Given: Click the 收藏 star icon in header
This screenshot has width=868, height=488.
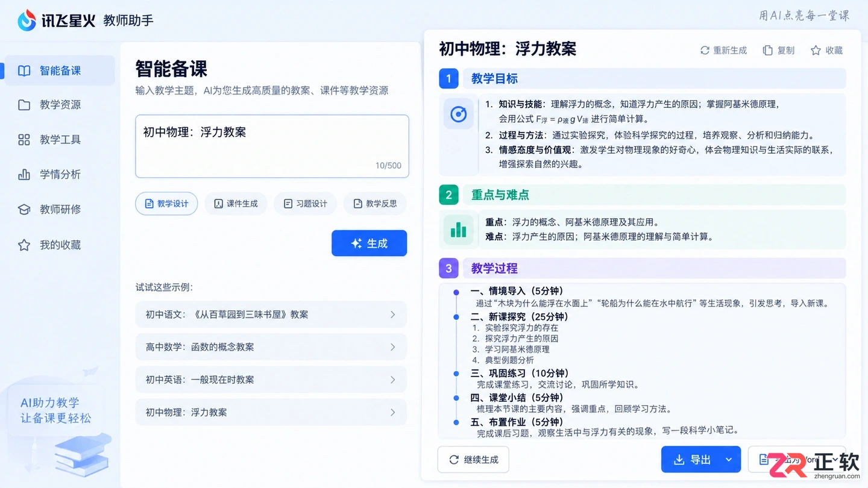Looking at the screenshot, I should click(x=816, y=51).
